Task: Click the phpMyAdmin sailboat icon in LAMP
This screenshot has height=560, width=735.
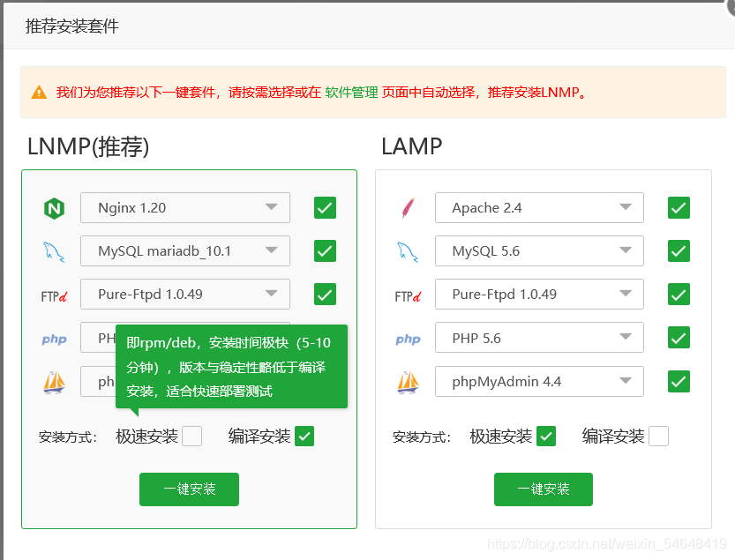Action: (409, 383)
